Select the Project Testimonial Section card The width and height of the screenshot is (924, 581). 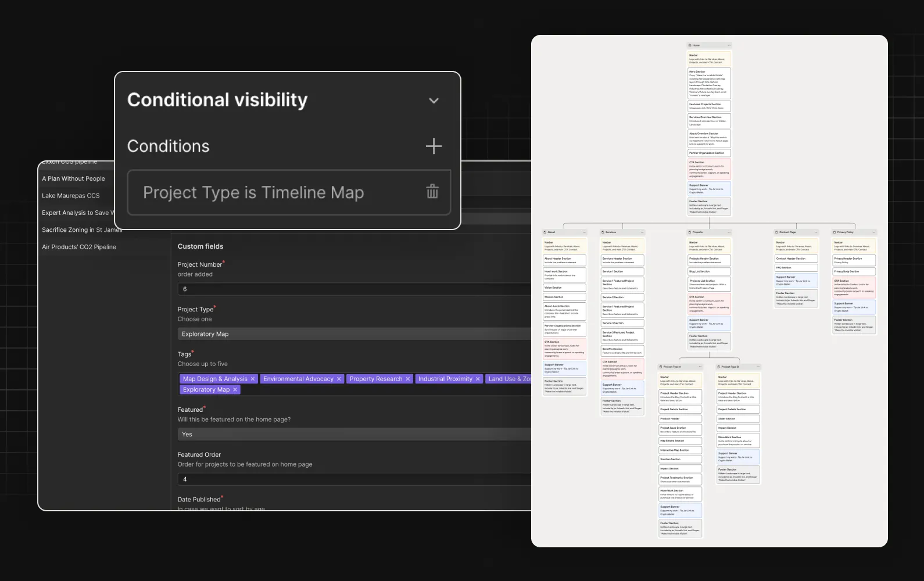681,479
